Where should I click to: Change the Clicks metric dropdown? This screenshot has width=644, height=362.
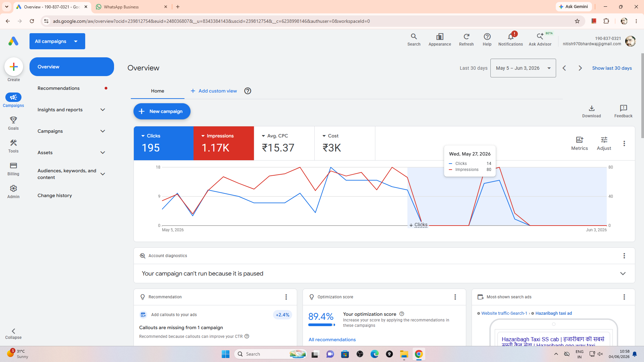[151, 136]
